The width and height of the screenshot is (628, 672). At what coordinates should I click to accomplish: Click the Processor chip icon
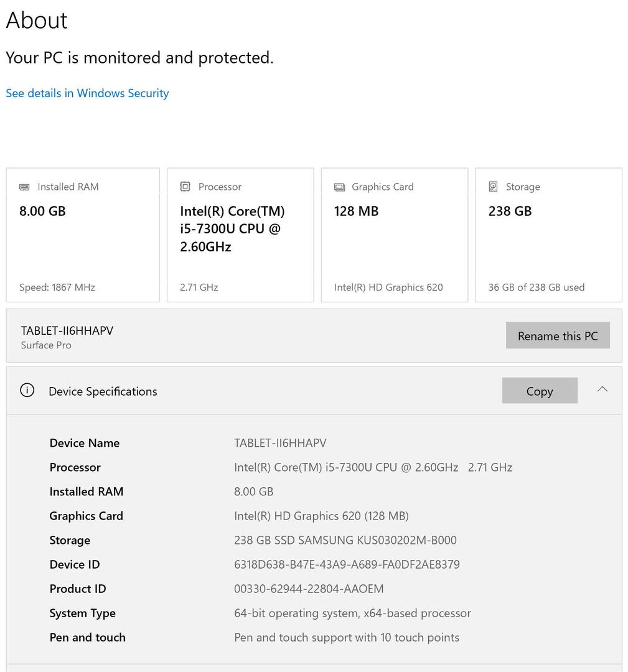[185, 187]
